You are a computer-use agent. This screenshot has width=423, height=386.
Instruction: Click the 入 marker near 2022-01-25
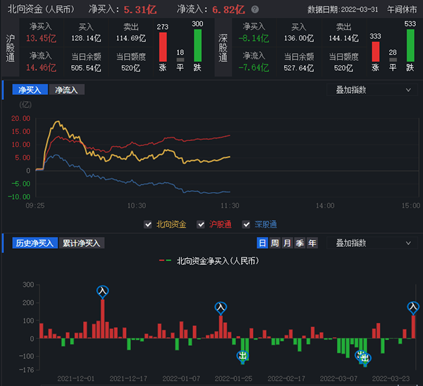220,308
